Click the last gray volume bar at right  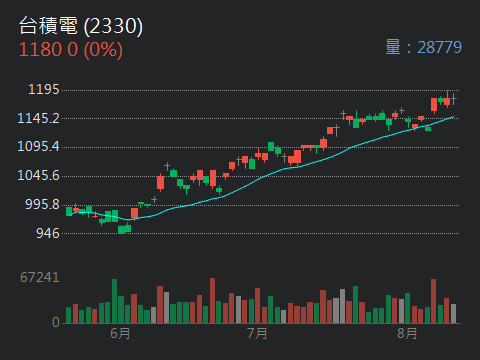tap(453, 313)
